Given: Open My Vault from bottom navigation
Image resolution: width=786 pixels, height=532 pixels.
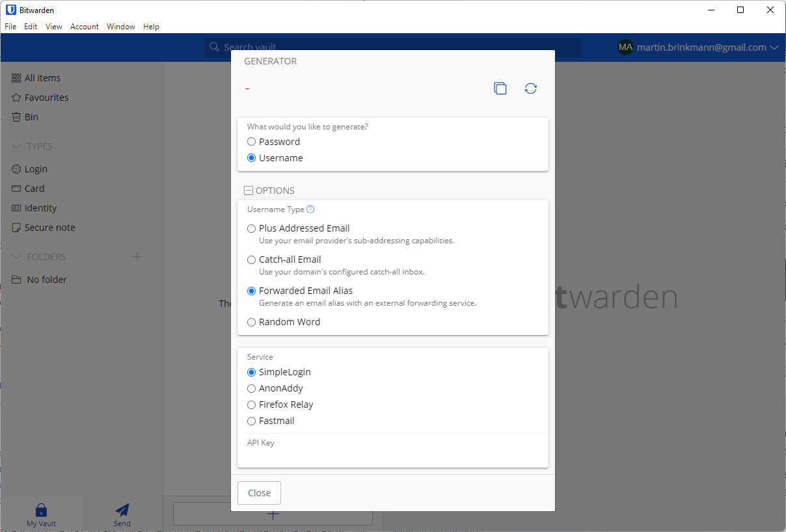Looking at the screenshot, I should 41,514.
